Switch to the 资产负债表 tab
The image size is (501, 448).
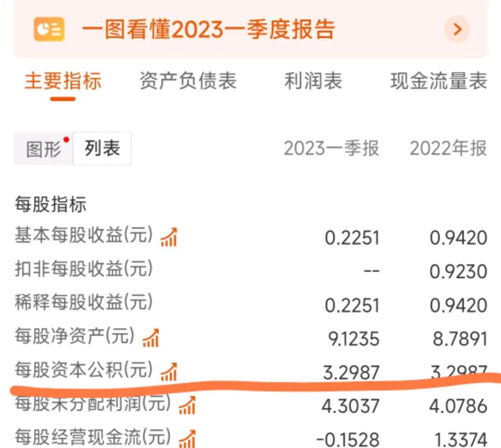(x=188, y=81)
